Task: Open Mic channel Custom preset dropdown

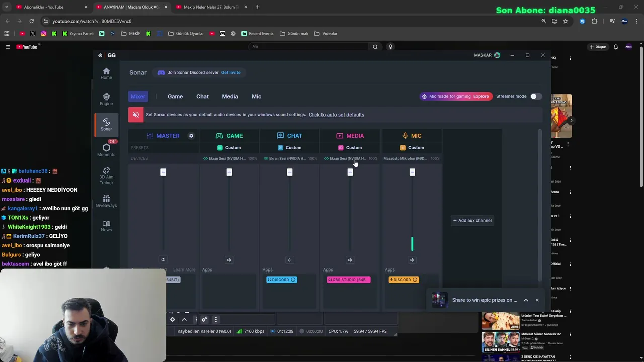Action: [412, 148]
